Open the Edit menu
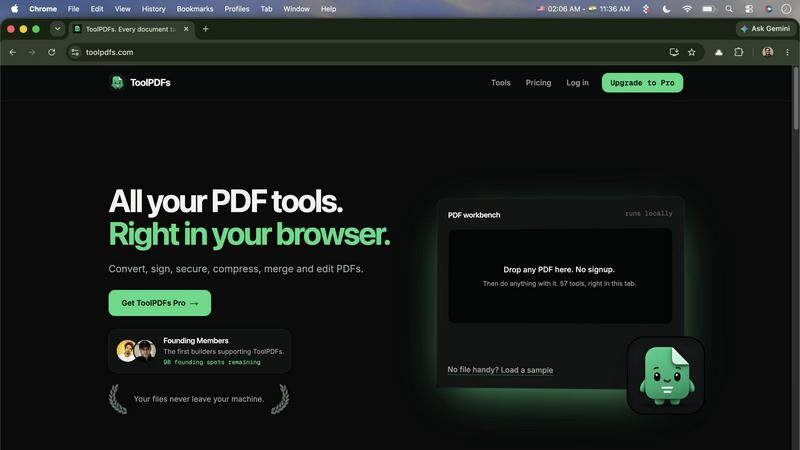Screen dimensions: 800x450 coord(97,9)
